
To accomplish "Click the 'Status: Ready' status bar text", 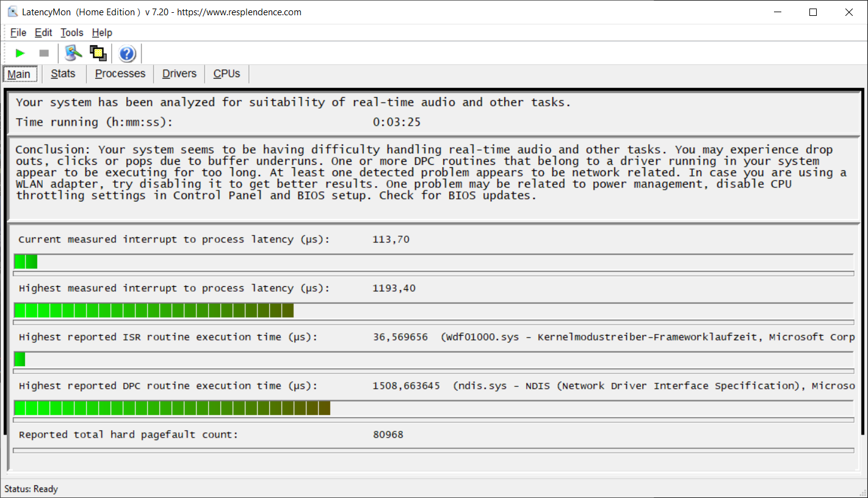I will [31, 489].
